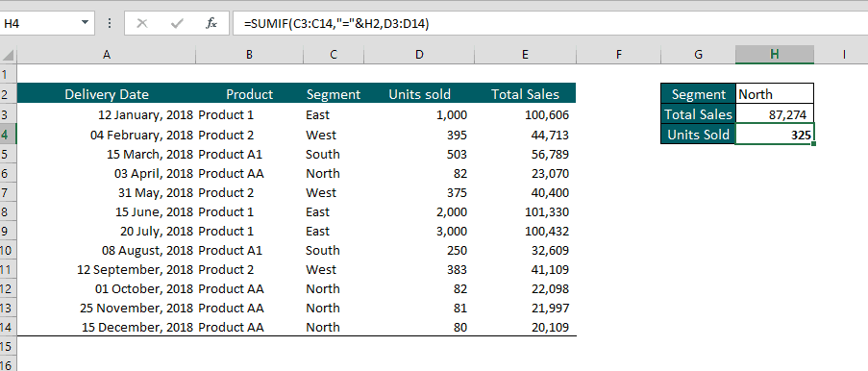Click cell with 15 March, 2018

click(107, 154)
